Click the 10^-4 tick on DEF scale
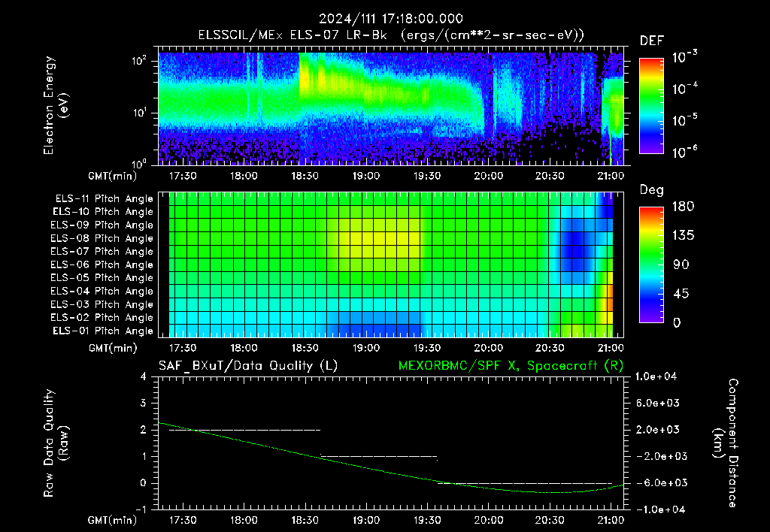 [684, 89]
